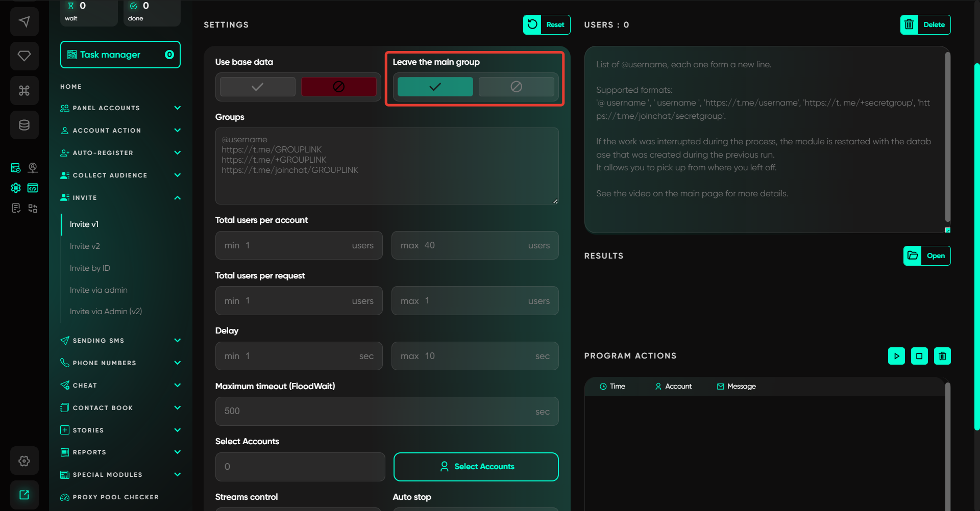Click the Select Accounts button
This screenshot has height=511, width=980.
coord(476,467)
